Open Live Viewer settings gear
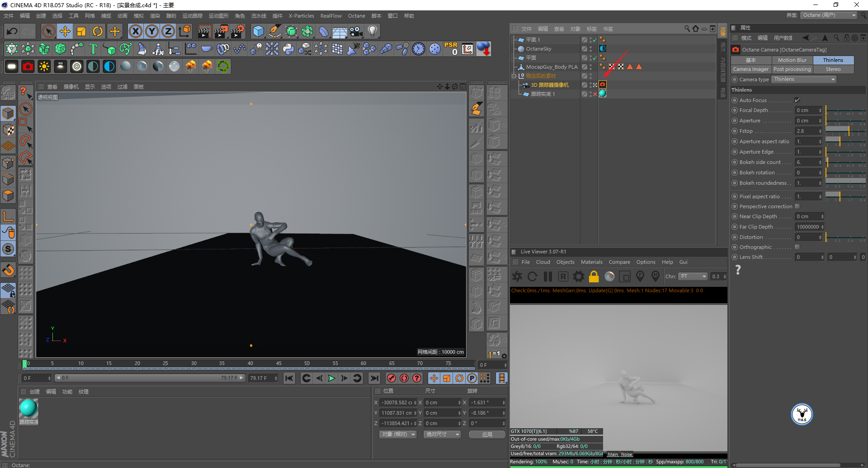868x468 pixels. click(x=579, y=276)
